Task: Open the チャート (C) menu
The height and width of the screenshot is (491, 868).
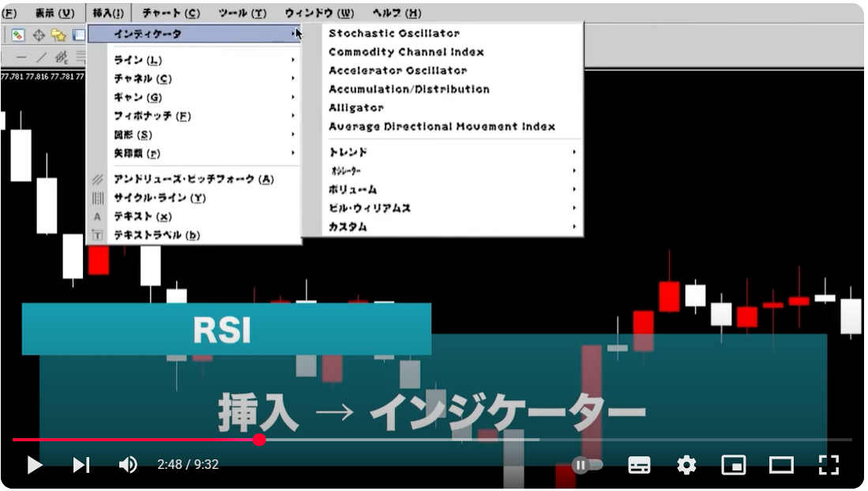Action: 171,13
